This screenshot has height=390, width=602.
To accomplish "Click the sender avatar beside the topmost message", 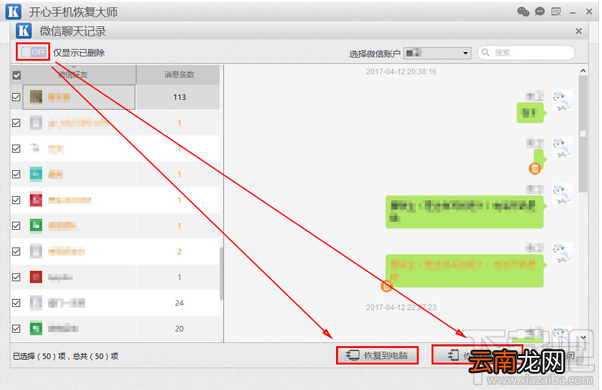I will (562, 101).
